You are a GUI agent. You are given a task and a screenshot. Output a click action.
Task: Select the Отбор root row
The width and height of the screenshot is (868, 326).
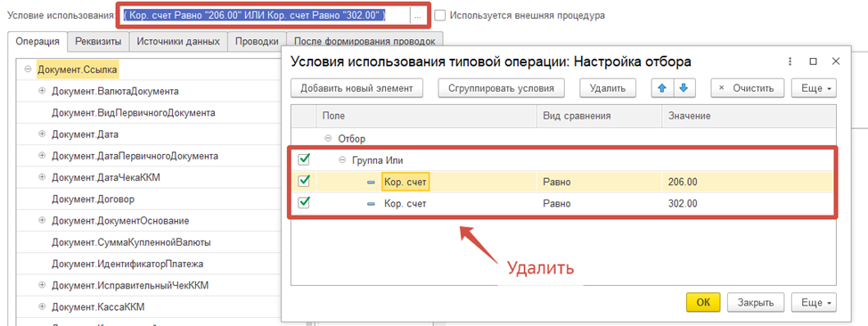pyautogui.click(x=351, y=138)
